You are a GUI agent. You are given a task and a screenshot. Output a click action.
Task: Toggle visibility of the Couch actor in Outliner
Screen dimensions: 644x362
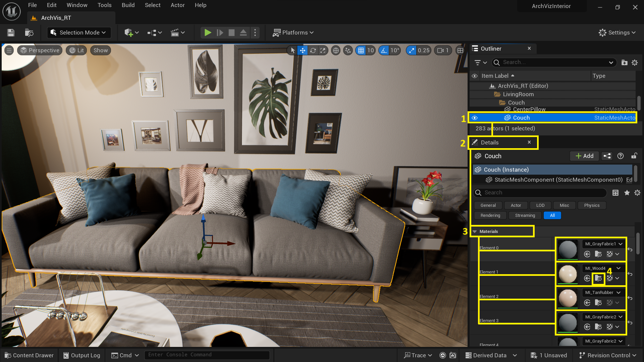pyautogui.click(x=475, y=118)
